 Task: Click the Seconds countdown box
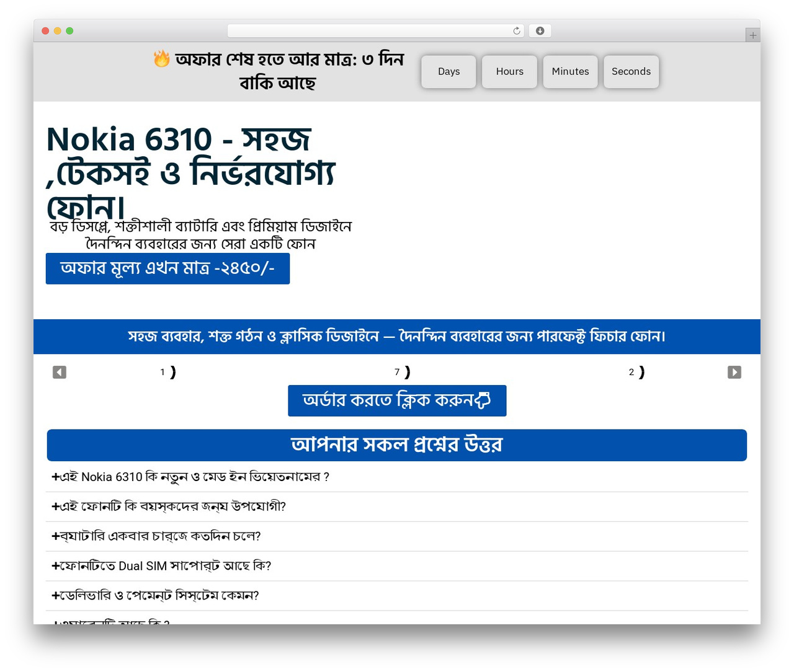631,71
